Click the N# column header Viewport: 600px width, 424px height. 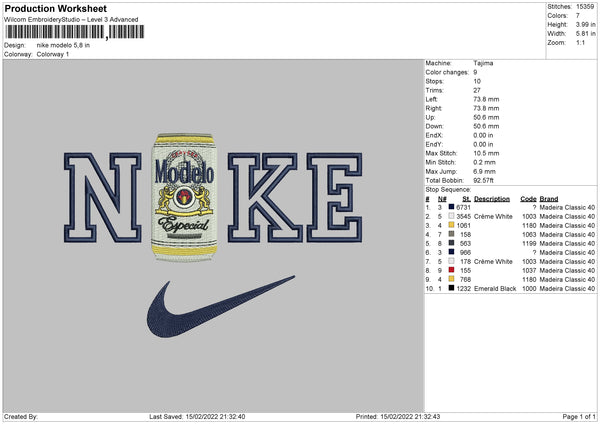(x=442, y=199)
